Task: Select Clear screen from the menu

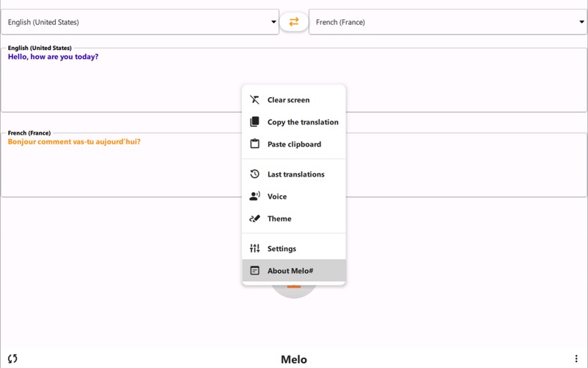Action: tap(293, 100)
